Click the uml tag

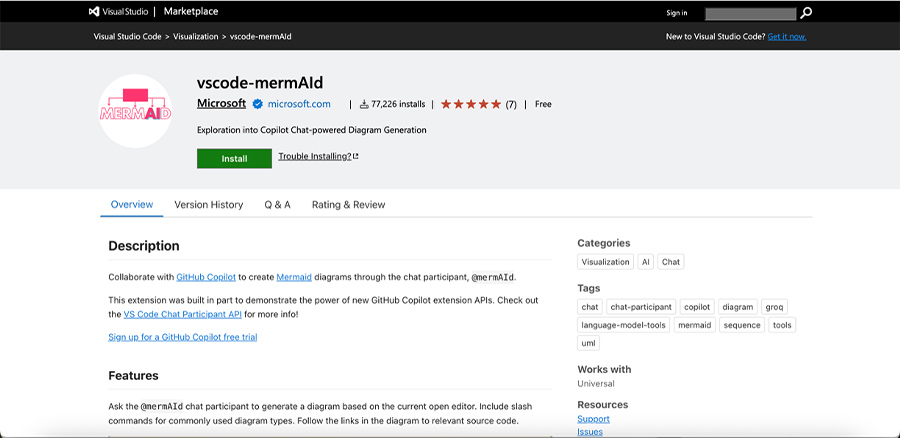588,343
